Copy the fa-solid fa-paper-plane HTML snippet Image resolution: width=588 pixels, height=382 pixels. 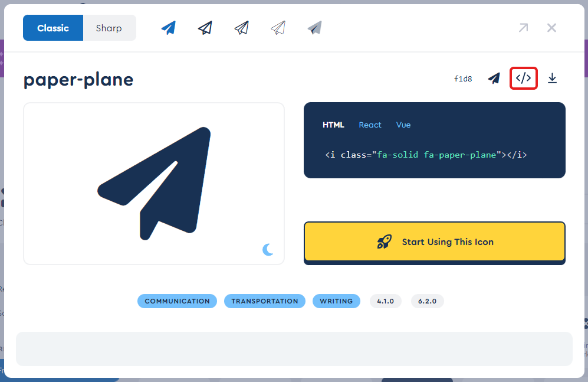point(426,155)
